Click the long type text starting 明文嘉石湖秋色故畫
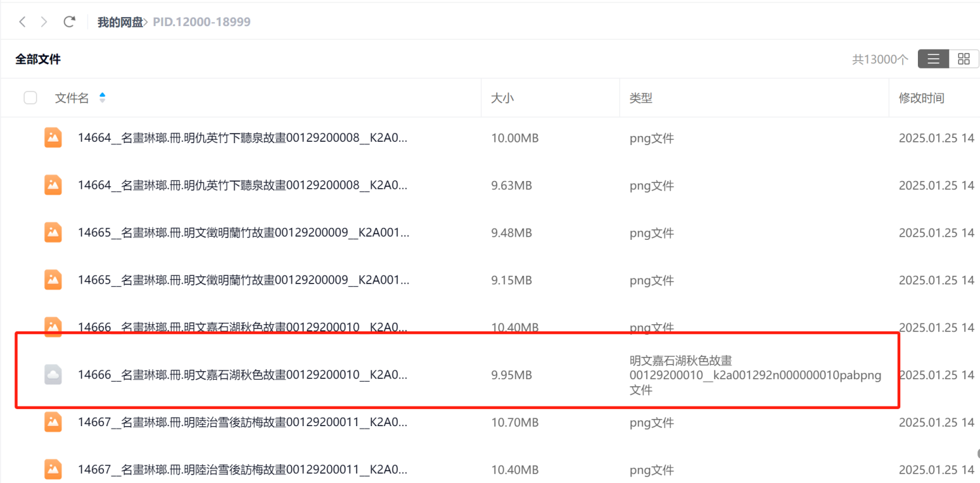Image resolution: width=980 pixels, height=483 pixels. pos(755,375)
